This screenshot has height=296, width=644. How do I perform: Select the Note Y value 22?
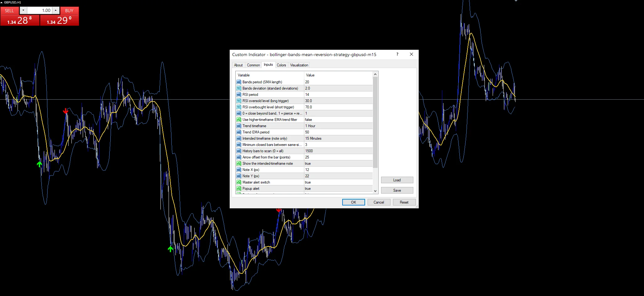coord(338,176)
